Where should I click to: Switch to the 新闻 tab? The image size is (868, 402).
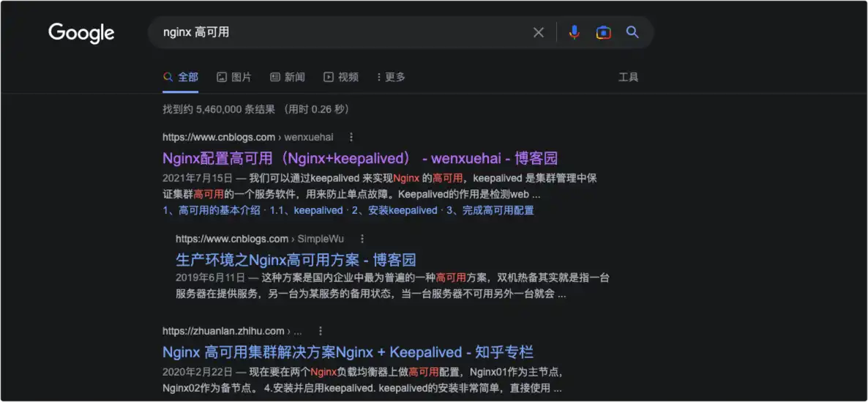288,78
